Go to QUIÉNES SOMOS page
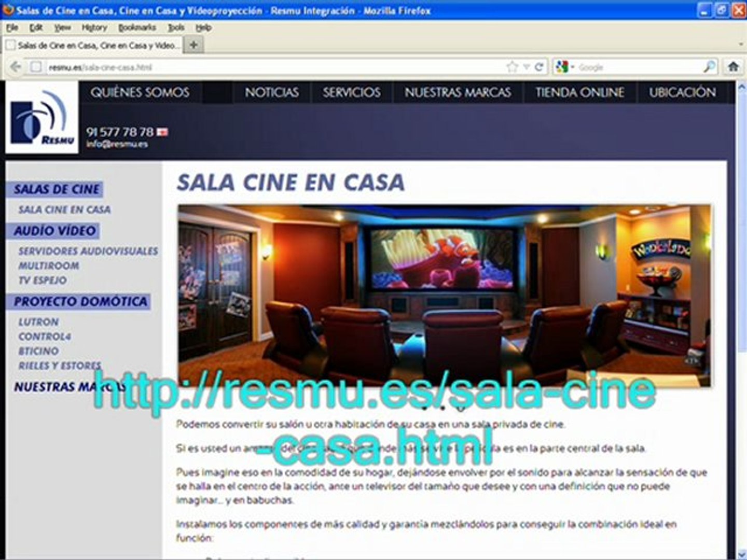The width and height of the screenshot is (747, 560). [140, 92]
